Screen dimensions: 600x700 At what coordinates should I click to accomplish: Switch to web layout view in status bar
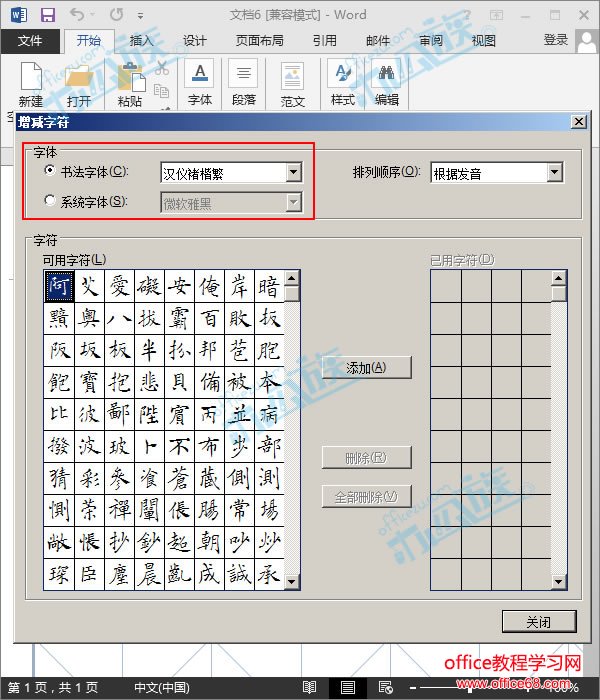point(385,688)
